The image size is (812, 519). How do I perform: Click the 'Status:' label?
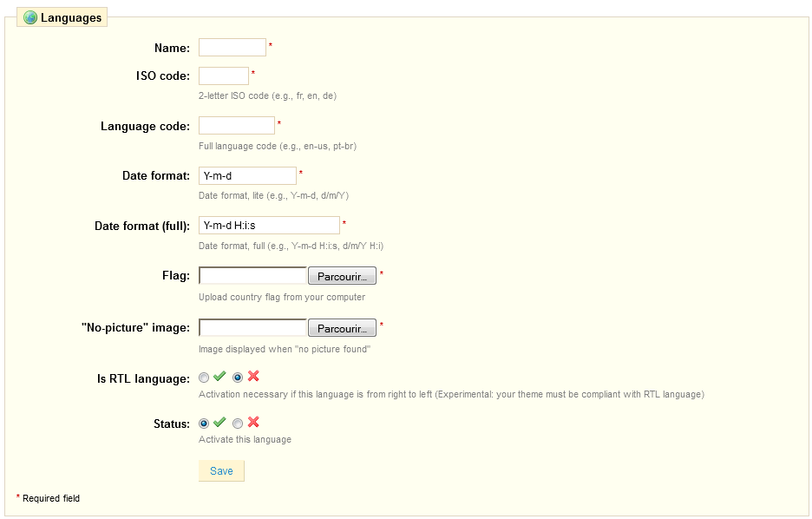click(172, 424)
